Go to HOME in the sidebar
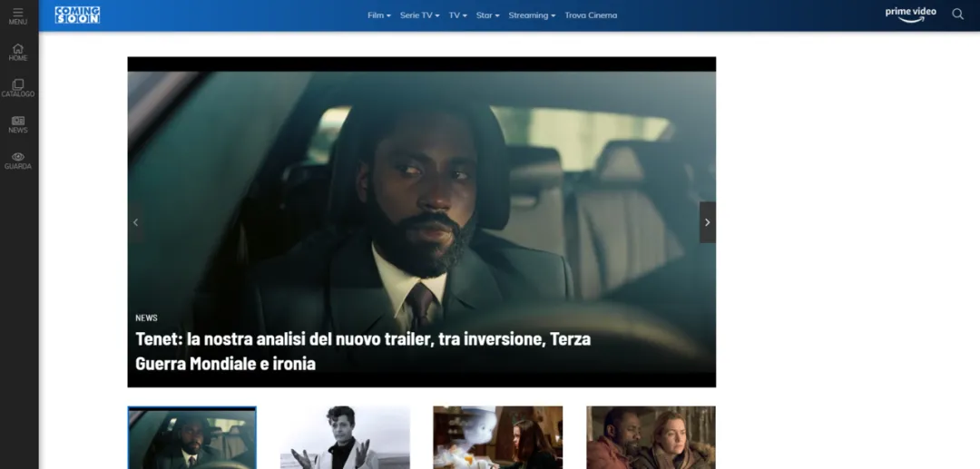 17,53
